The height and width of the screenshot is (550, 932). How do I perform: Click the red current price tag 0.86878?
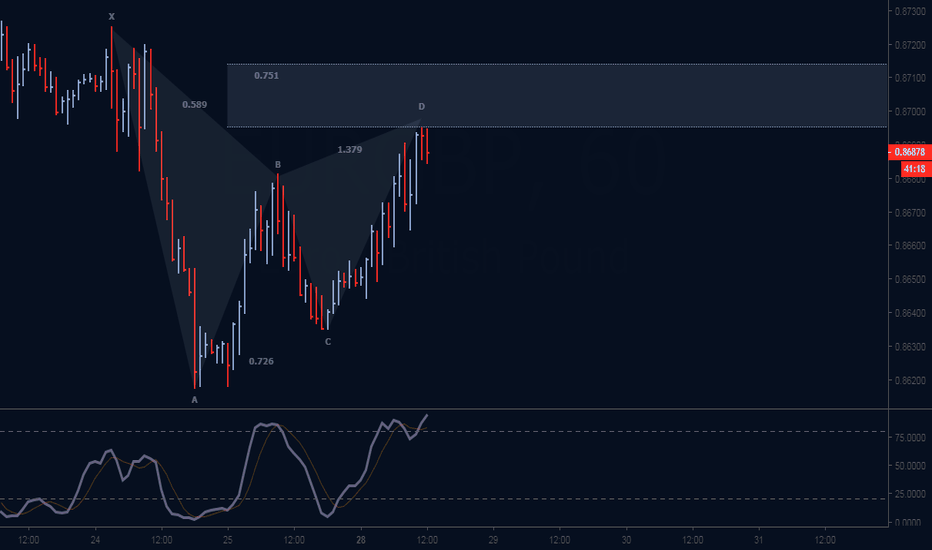coord(909,152)
